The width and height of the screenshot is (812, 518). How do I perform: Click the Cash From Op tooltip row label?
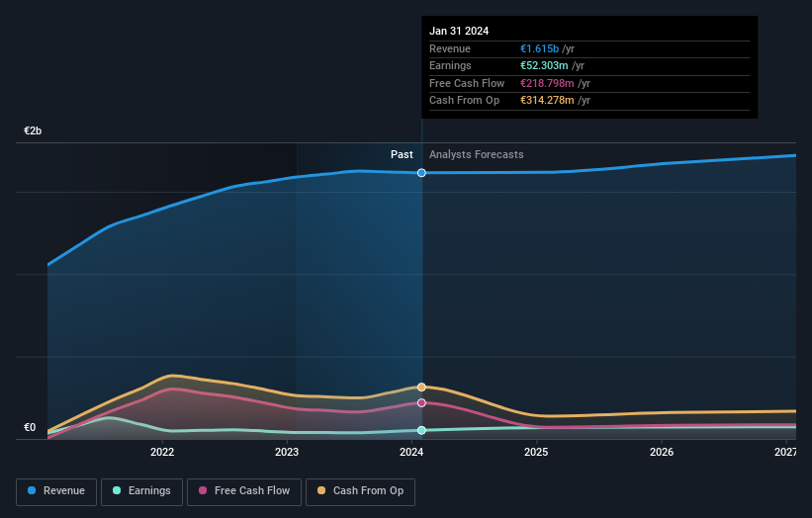465,101
